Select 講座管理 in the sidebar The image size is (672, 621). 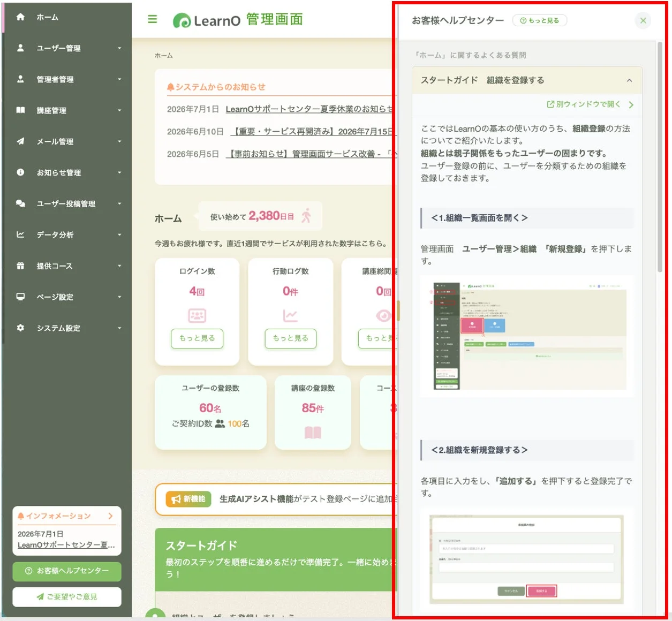point(67,110)
